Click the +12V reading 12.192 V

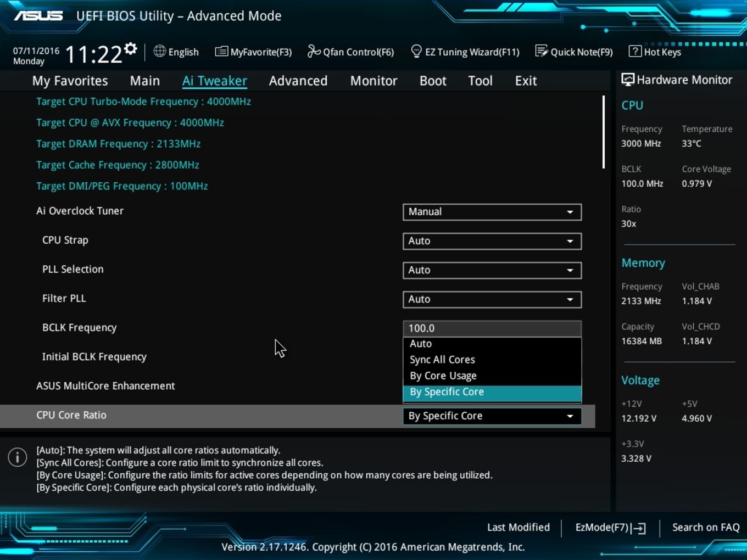(x=639, y=418)
